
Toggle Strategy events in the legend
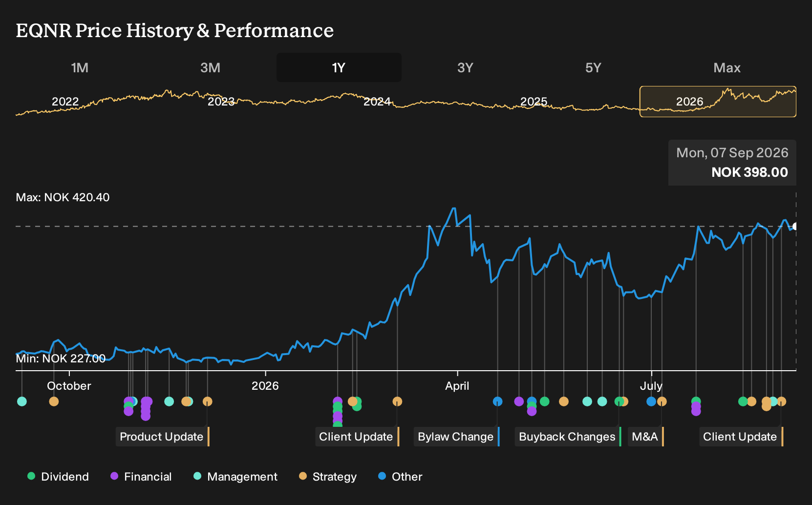click(x=328, y=477)
